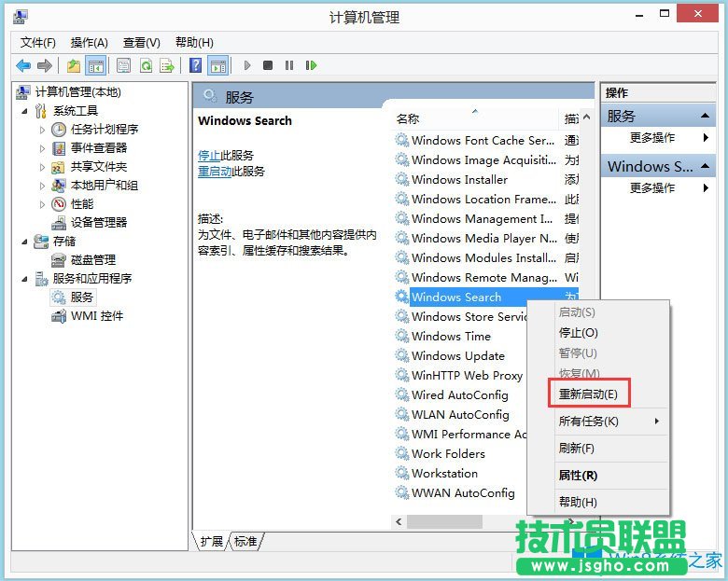This screenshot has width=728, height=581.
Task: Expand the 共享文件夹 node arrow
Action: click(x=42, y=167)
